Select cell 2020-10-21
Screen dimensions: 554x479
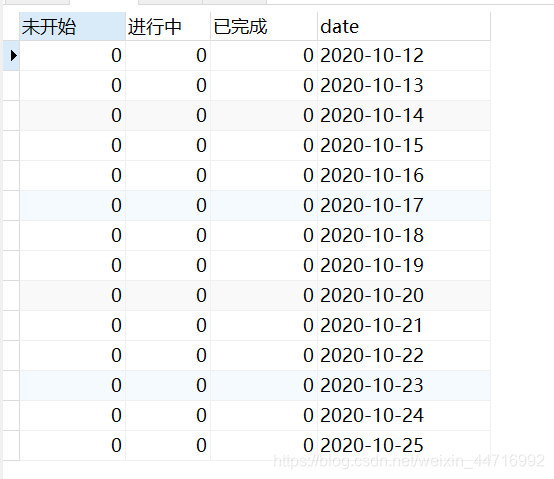(x=404, y=326)
